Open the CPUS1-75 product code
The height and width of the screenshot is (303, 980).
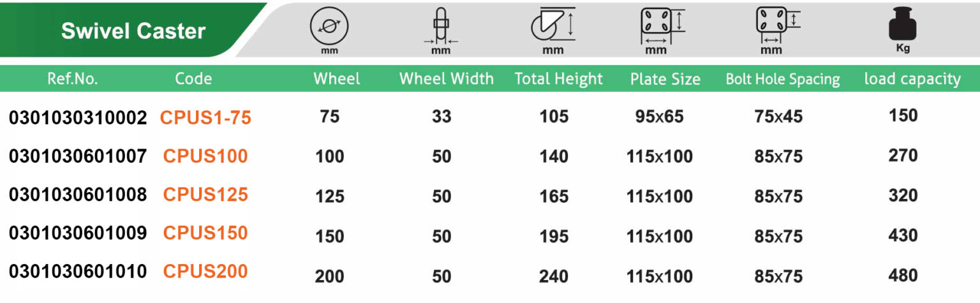click(205, 117)
